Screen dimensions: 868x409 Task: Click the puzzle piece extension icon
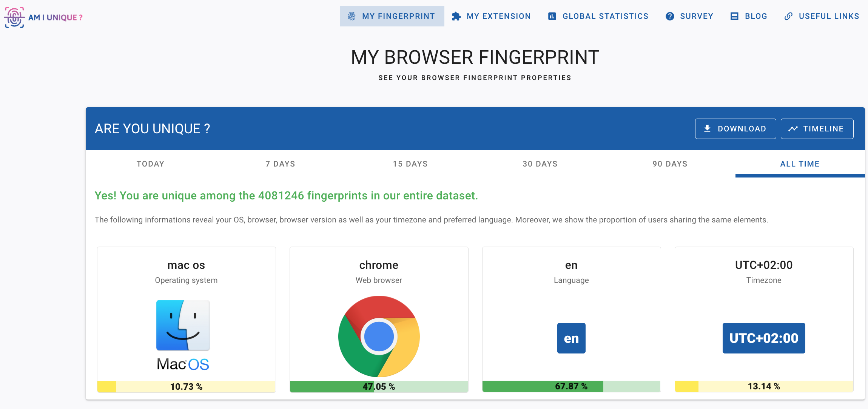tap(456, 16)
